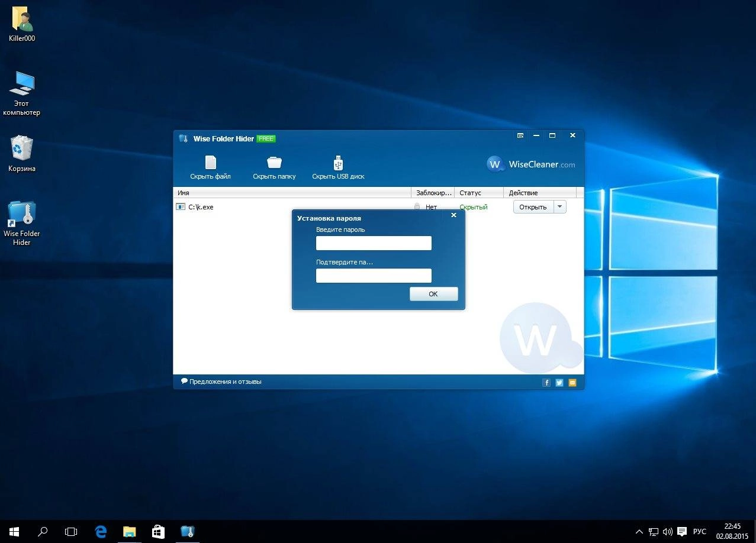Open the Windows Start menu
The image size is (756, 543).
(x=14, y=532)
